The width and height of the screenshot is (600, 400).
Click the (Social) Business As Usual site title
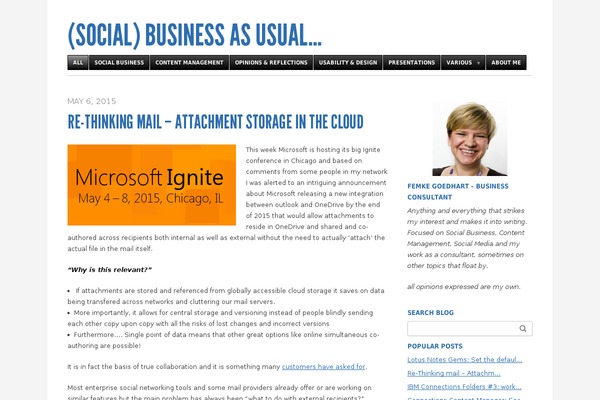coord(195,35)
